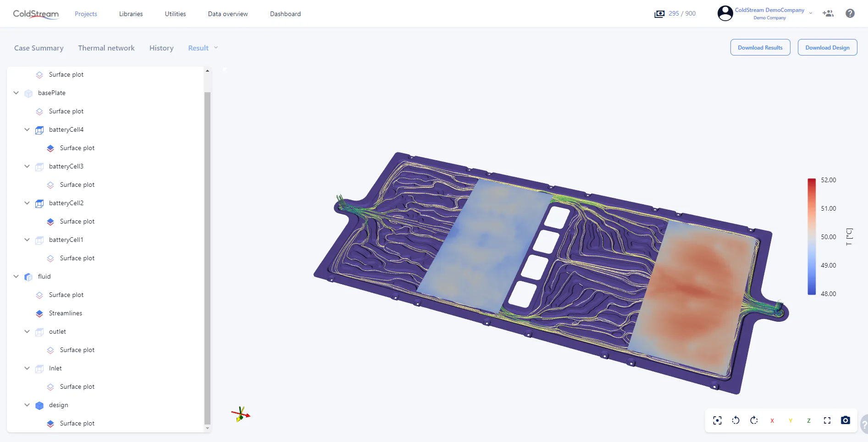Collapse the Inlet chevron
This screenshot has height=442, width=868.
27,368
